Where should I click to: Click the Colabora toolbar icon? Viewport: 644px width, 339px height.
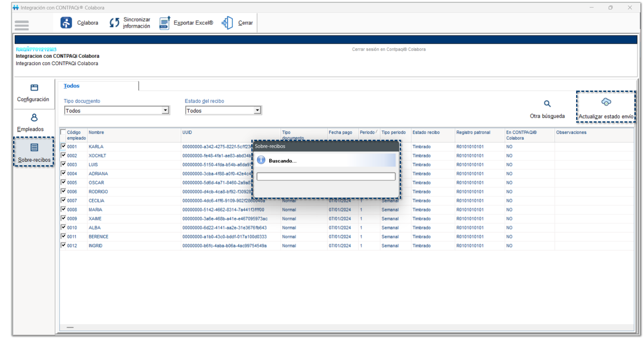[66, 23]
